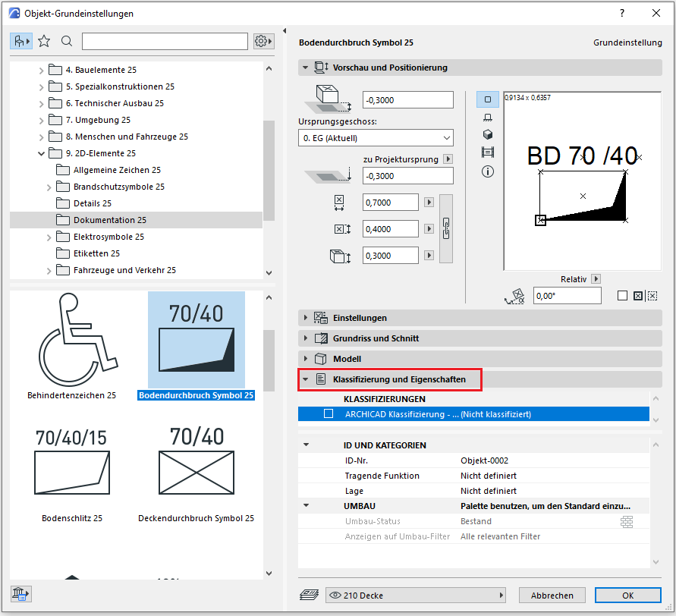Viewport: 676px width, 616px height.
Task: Click the Umbau-Status brick wall icon
Action: coord(626,521)
